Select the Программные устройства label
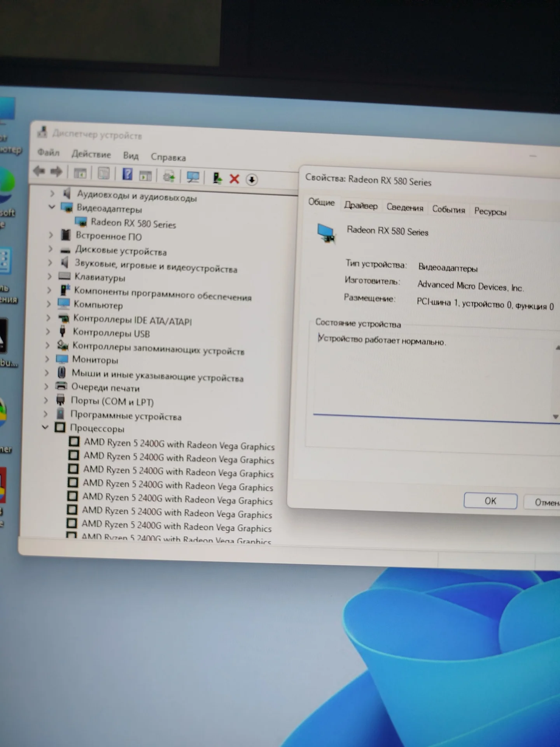 coord(126,416)
